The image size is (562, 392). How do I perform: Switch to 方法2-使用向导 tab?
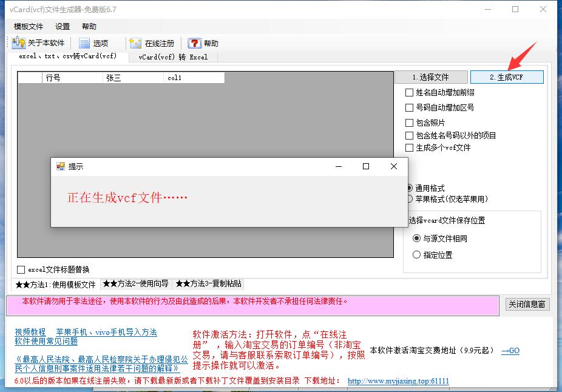click(x=136, y=283)
